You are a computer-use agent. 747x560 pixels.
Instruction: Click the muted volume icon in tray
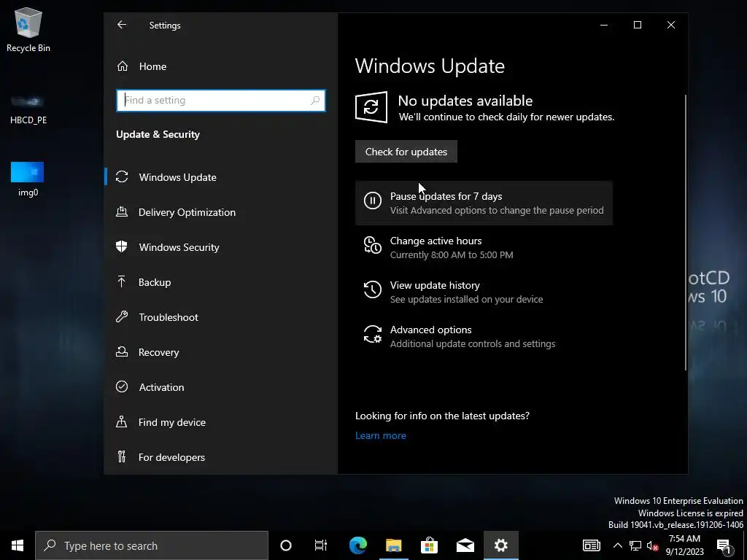652,546
